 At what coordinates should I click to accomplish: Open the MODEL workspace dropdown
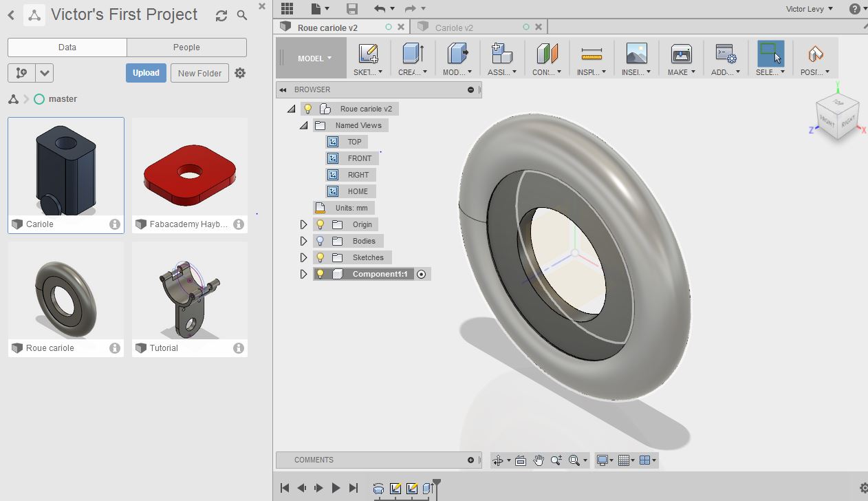pyautogui.click(x=314, y=58)
